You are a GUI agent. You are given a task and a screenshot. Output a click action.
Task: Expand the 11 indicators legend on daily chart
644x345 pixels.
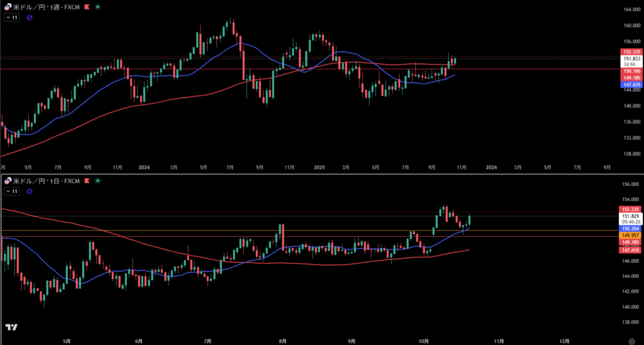(12, 192)
